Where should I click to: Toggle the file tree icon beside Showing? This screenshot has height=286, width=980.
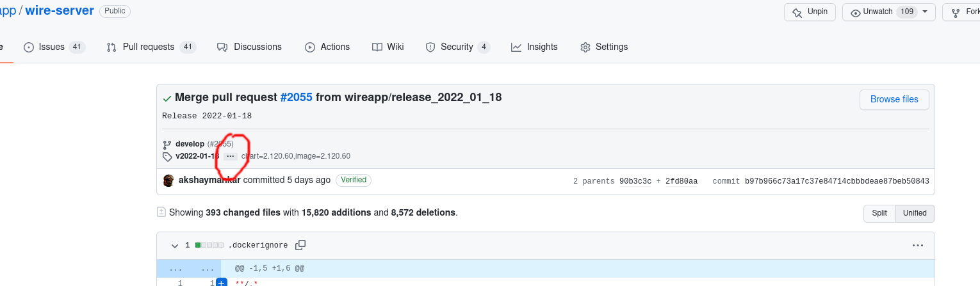tap(161, 212)
